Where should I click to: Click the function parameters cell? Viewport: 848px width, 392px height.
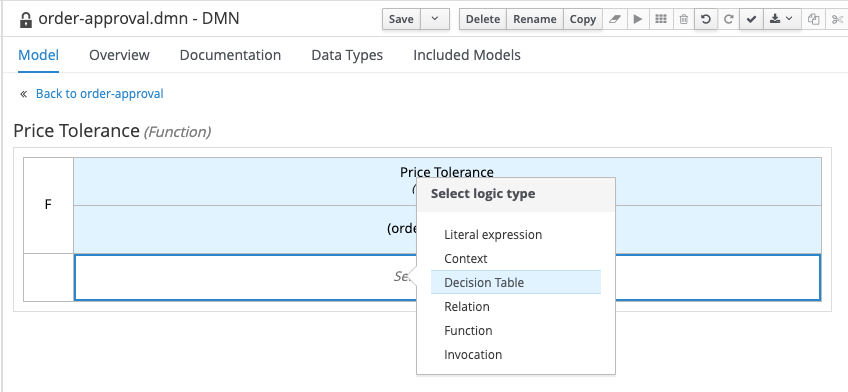447,229
